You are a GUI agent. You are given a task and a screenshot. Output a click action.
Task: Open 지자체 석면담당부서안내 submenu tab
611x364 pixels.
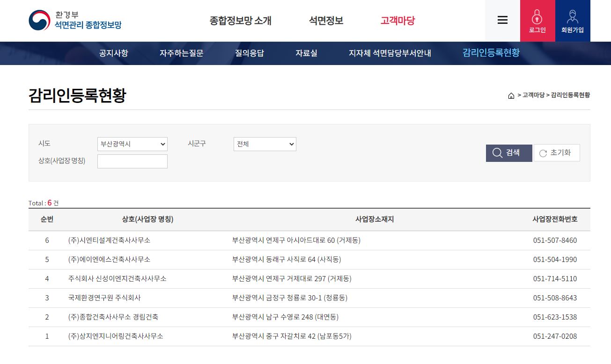[x=390, y=53]
